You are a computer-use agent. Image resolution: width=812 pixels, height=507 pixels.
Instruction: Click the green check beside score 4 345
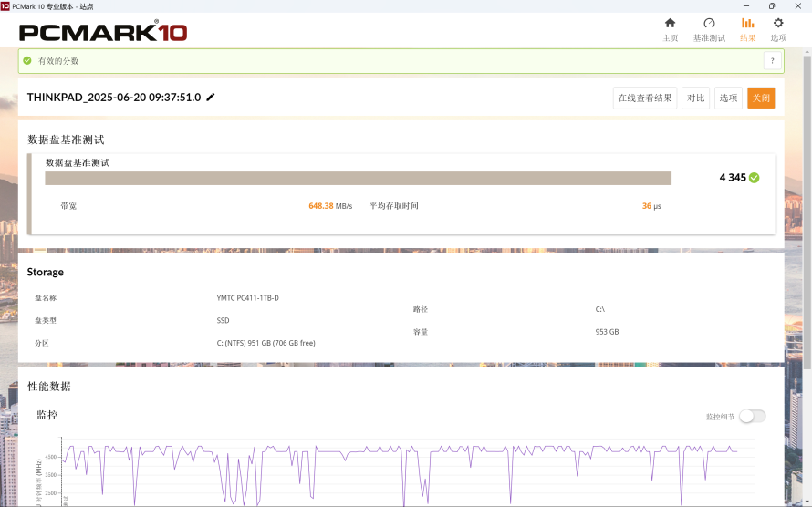point(755,178)
